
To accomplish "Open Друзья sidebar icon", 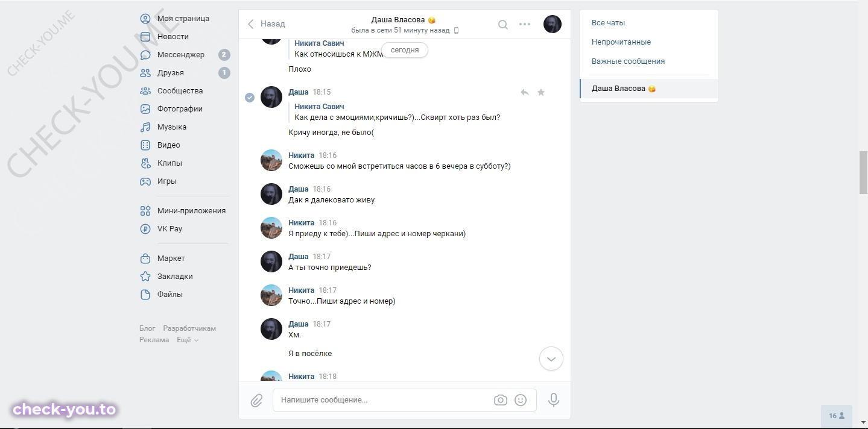I will pyautogui.click(x=145, y=73).
